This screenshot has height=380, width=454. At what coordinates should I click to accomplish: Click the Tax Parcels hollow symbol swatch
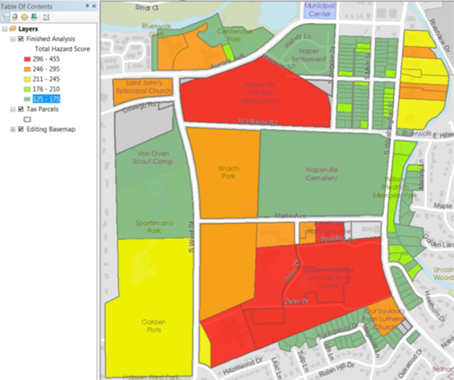point(27,119)
